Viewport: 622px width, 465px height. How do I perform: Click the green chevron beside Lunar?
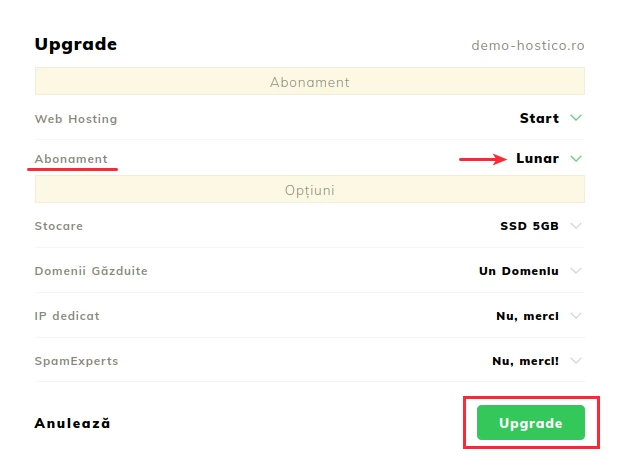point(575,158)
